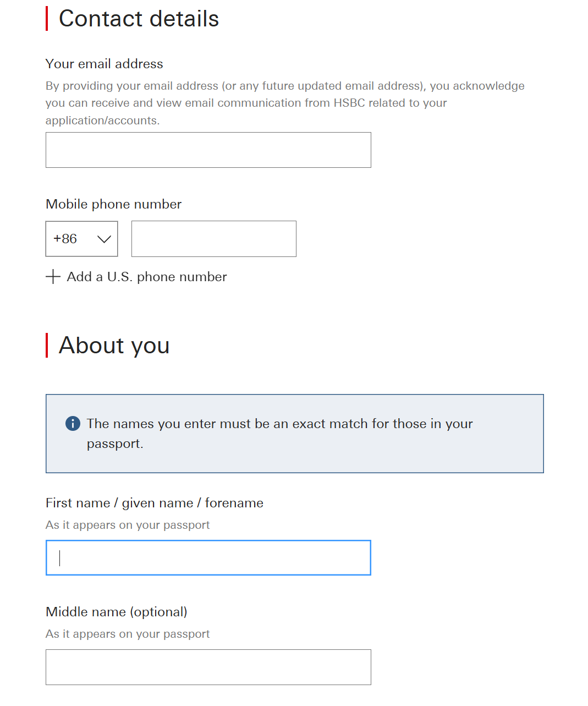This screenshot has width=588, height=706.
Task: Click the plus icon for adding a phone
Action: pyautogui.click(x=53, y=277)
